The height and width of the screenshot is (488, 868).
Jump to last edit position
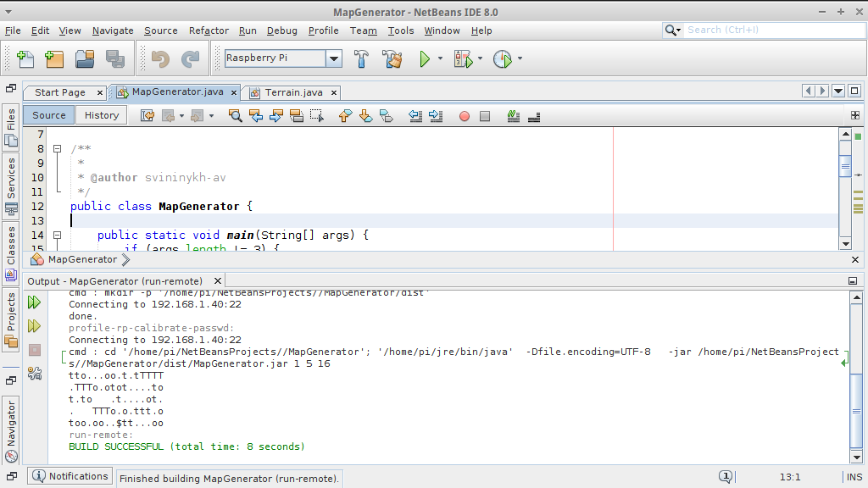tap(147, 115)
